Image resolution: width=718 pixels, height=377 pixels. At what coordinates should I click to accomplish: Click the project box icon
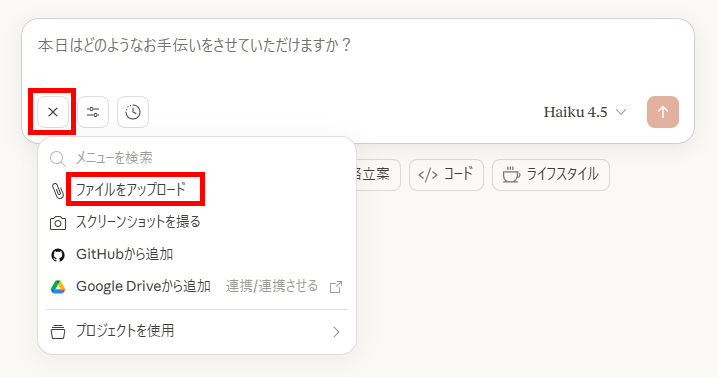58,331
